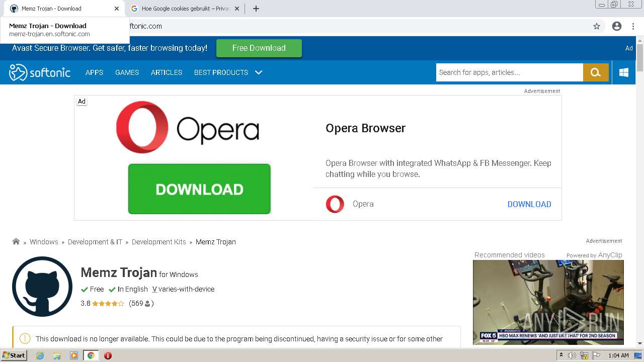Open the APPS menu
Viewport: 644px width, 362px height.
[x=94, y=72]
